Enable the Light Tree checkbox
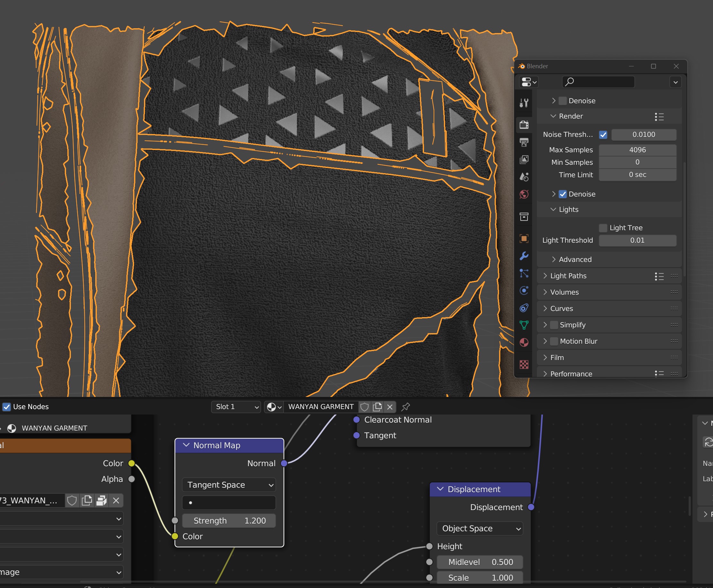Screen dimensions: 713x588 (603, 228)
